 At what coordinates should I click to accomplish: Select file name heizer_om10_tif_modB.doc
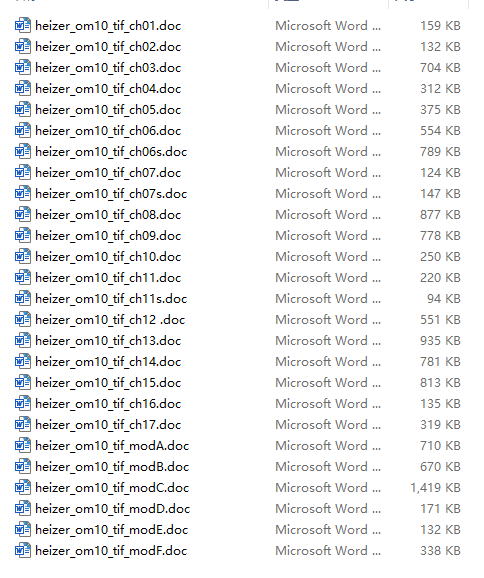(112, 467)
